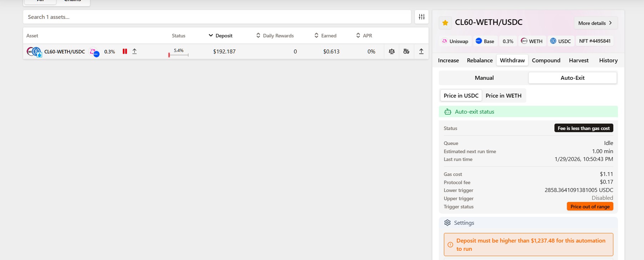The image size is (644, 260).
Task: Click the Search assets input field
Action: 217,17
